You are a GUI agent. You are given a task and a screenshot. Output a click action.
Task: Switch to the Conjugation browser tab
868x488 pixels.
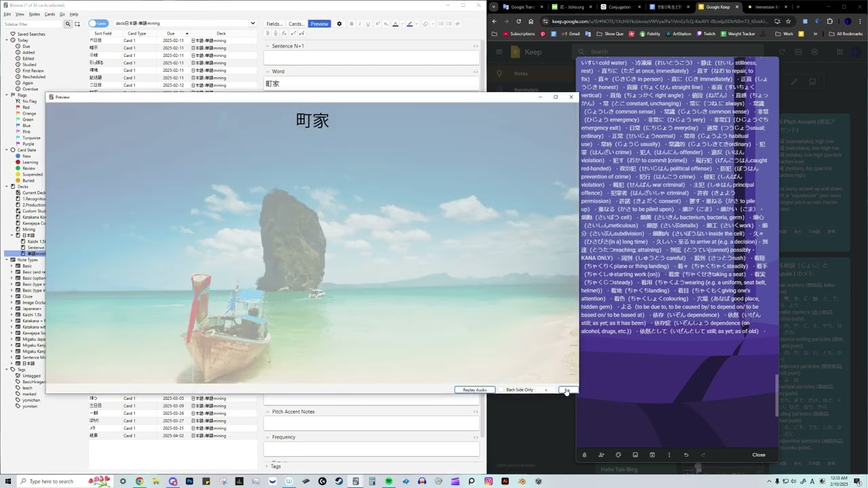coord(620,7)
